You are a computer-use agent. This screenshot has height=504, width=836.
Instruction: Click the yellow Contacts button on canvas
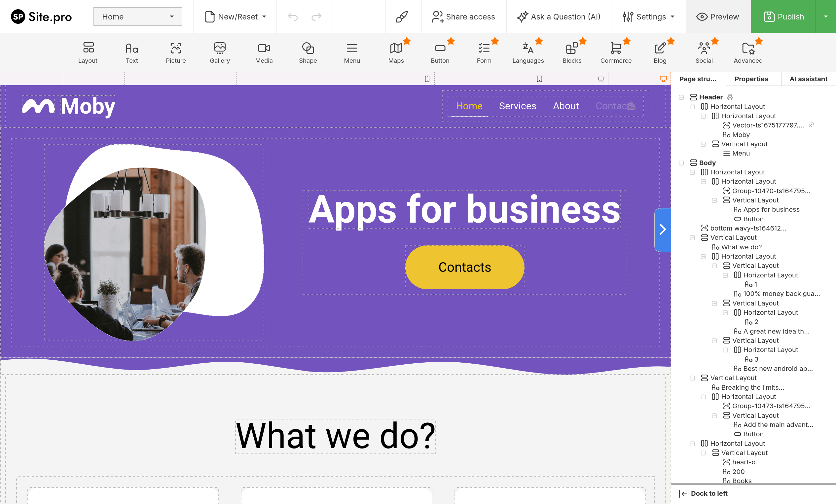[x=464, y=267]
